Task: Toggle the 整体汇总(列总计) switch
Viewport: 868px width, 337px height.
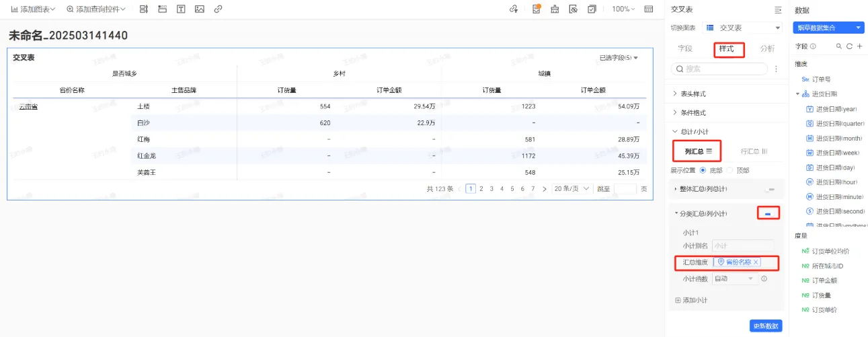Action: 769,190
